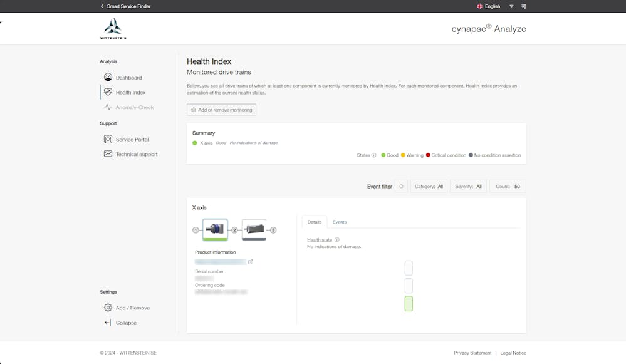626x364 pixels.
Task: Open the Count filter dropdown
Action: pyautogui.click(x=508, y=187)
